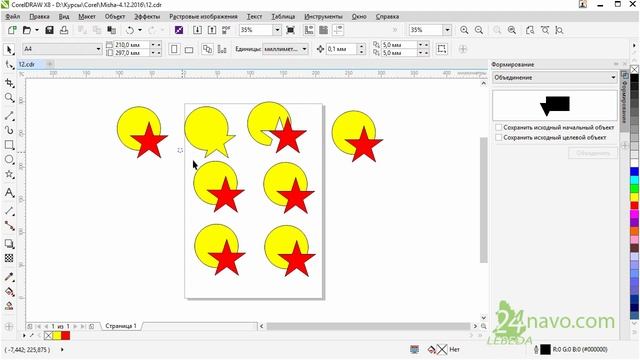Select the Transparency checkerboard tool
The height and width of the screenshot is (360, 640).
point(9,258)
